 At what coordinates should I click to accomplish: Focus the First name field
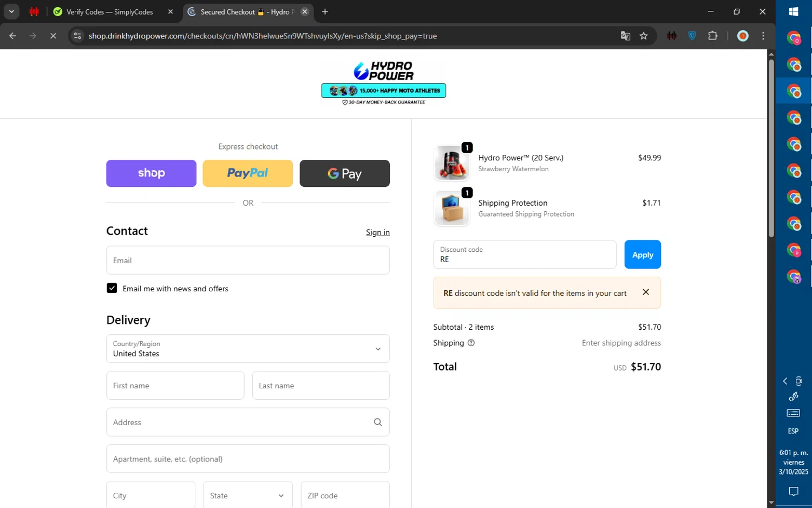(175, 386)
